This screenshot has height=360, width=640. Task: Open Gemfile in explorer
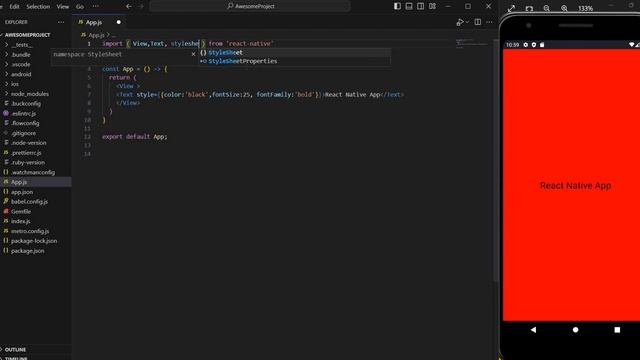tap(21, 211)
